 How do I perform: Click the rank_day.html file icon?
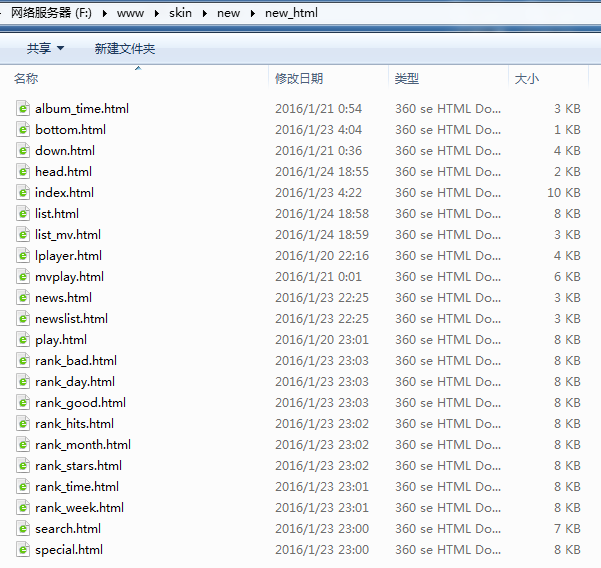pyautogui.click(x=23, y=382)
